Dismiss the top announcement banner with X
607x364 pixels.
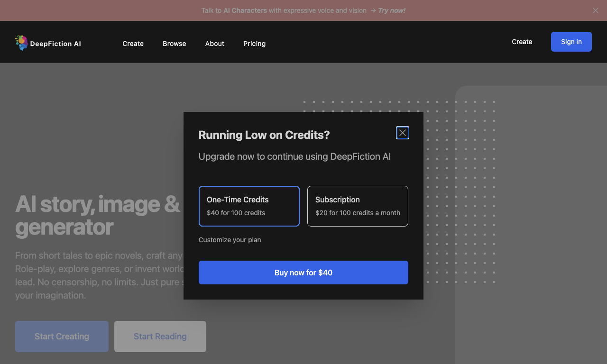coord(596,10)
